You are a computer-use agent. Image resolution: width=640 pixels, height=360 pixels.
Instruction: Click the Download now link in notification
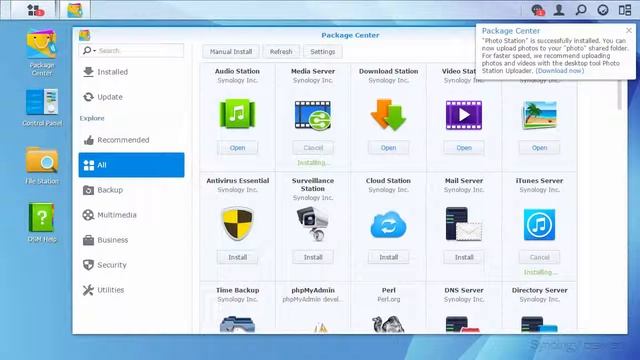click(x=560, y=71)
